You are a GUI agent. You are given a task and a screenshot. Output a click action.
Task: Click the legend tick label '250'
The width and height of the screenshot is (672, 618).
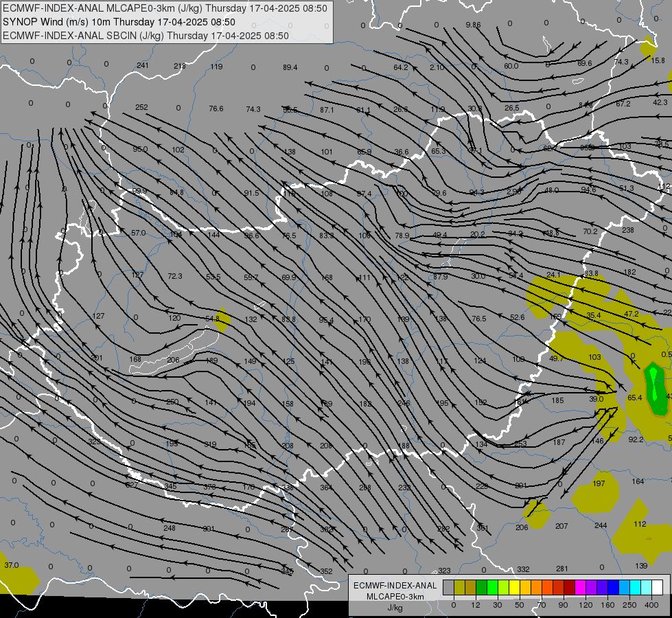click(x=629, y=605)
